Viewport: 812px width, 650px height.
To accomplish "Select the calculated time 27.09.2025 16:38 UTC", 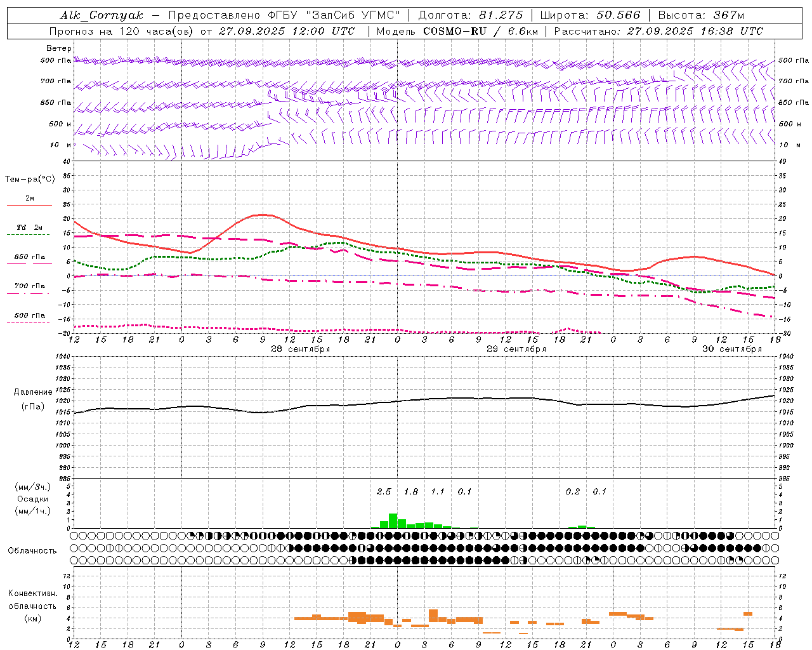I will [x=695, y=31].
